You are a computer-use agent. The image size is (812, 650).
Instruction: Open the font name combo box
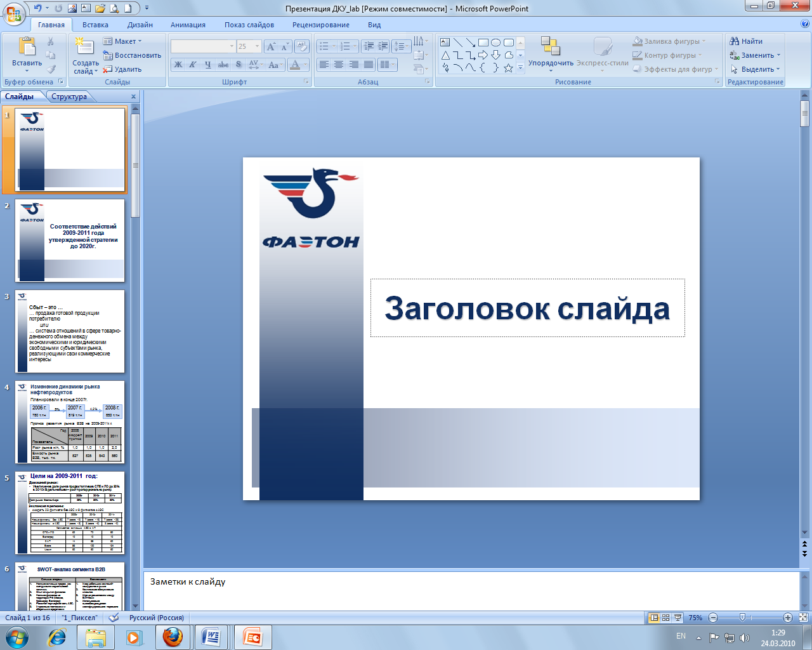click(203, 46)
